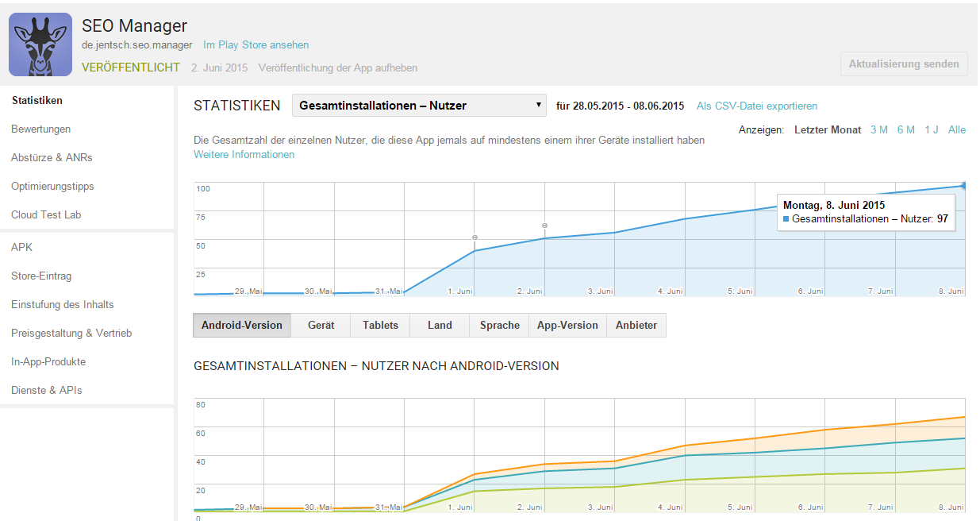Screen dimensions: 980x521
Task: Show the 1 J time range
Action: pos(932,129)
